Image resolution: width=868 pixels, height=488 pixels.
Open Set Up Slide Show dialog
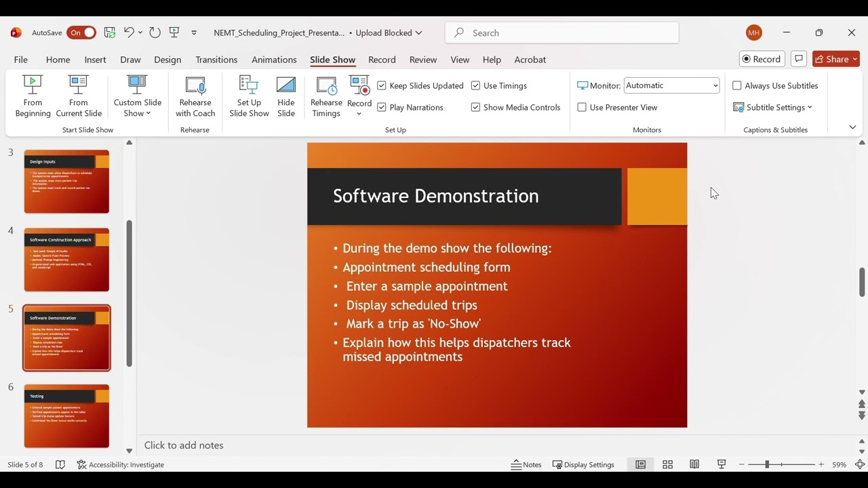pyautogui.click(x=249, y=96)
